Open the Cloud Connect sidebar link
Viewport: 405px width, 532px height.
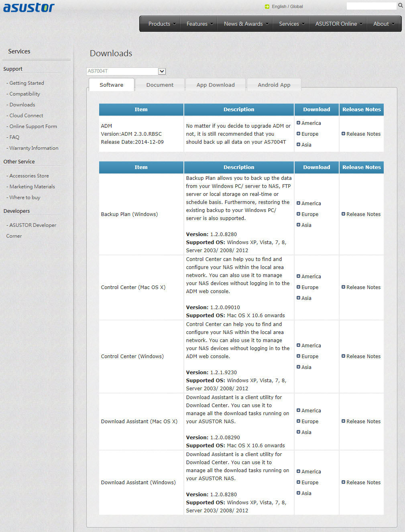click(26, 116)
